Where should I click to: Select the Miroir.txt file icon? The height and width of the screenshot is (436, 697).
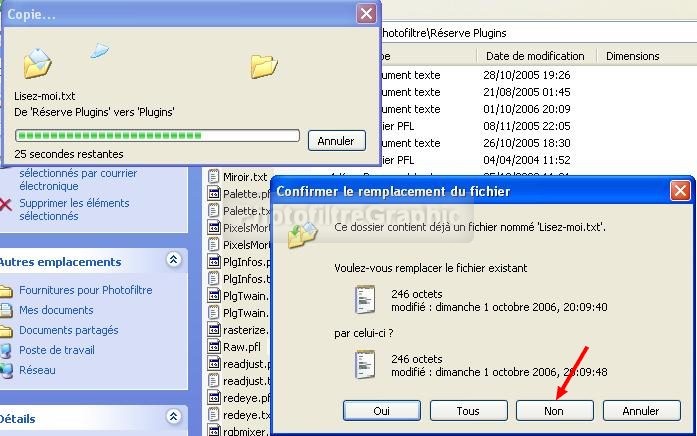214,177
